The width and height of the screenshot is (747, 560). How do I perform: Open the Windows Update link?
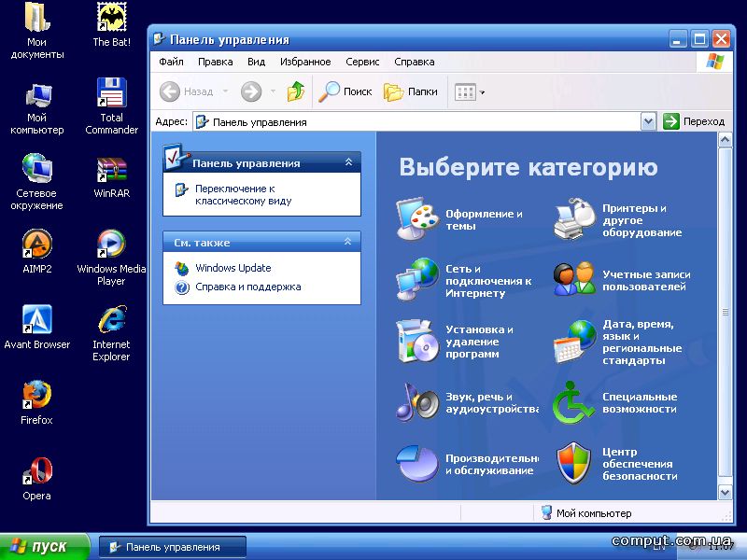233,268
